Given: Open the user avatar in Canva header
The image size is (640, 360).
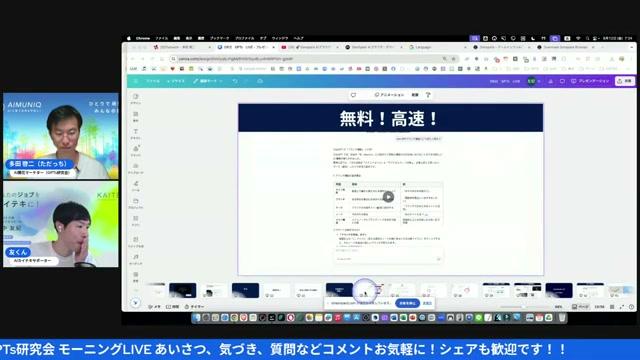Looking at the screenshot, I should click(531, 81).
